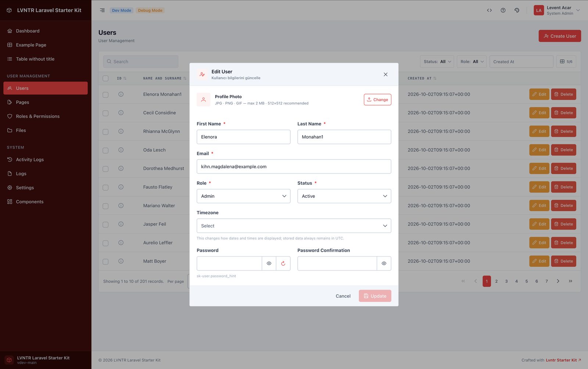Open Components in the sidebar
The image size is (588, 369).
click(x=46, y=201)
